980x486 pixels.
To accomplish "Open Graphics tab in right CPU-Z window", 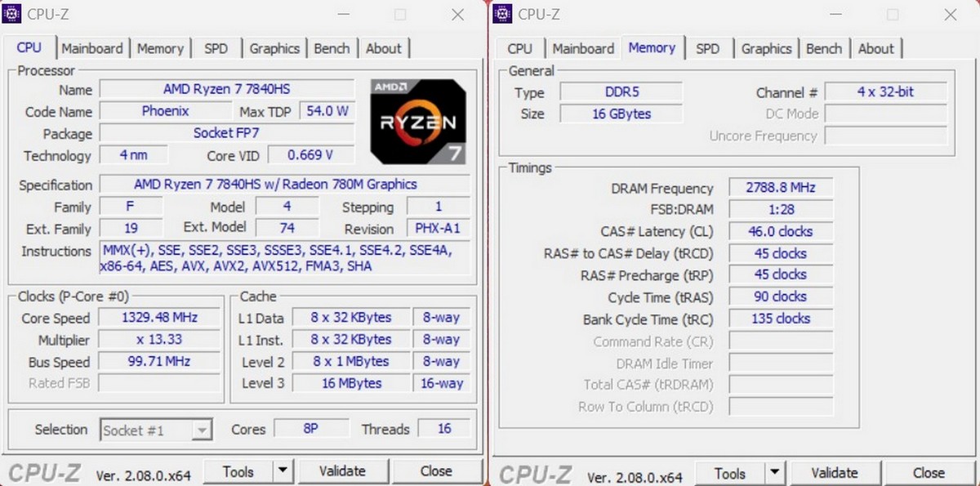I will (x=766, y=48).
